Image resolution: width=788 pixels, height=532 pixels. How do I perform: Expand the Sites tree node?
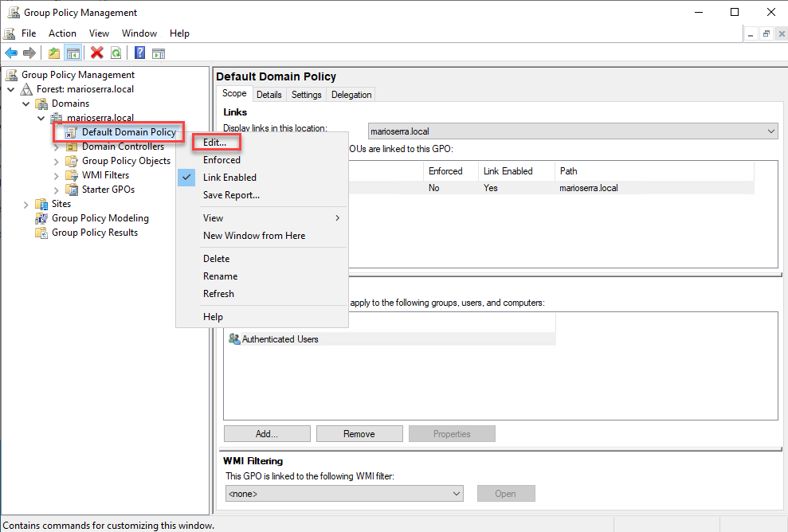pyautogui.click(x=26, y=205)
